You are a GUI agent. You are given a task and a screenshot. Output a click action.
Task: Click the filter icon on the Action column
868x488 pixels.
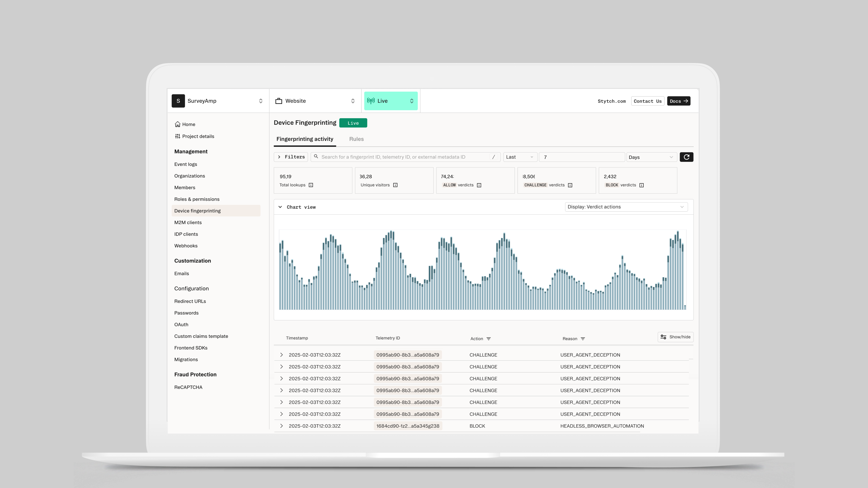488,339
